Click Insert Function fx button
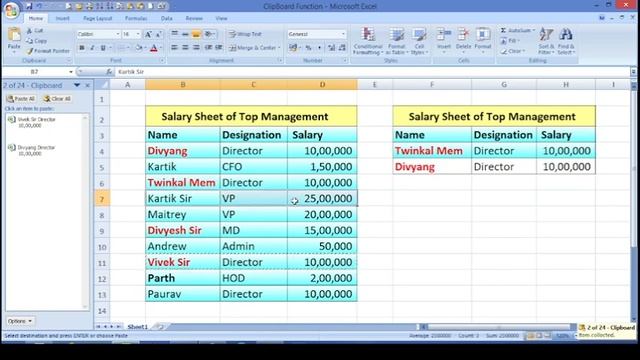This screenshot has width=640, height=360. point(109,72)
